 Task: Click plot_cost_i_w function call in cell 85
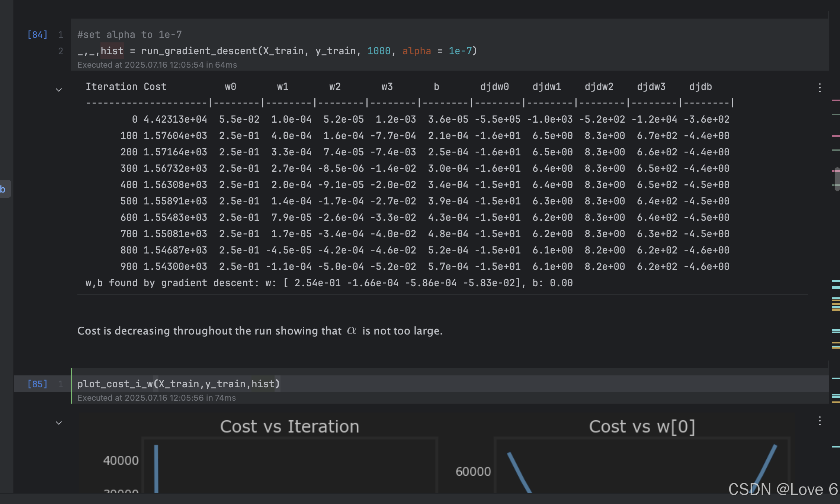(115, 384)
